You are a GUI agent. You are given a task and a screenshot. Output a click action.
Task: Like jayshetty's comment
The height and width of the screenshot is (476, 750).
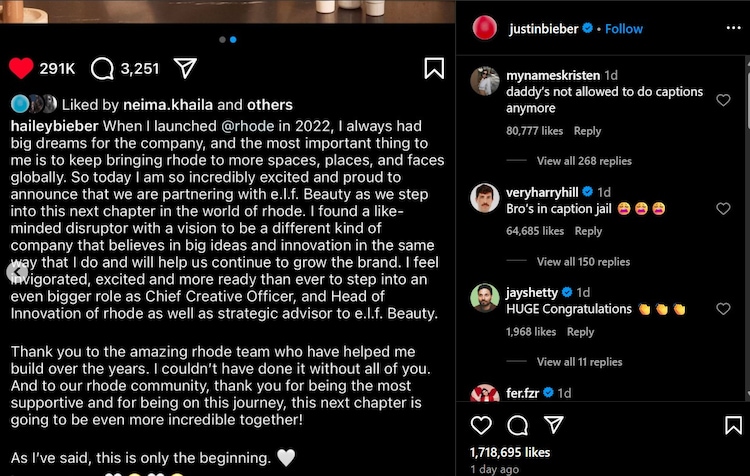click(724, 310)
